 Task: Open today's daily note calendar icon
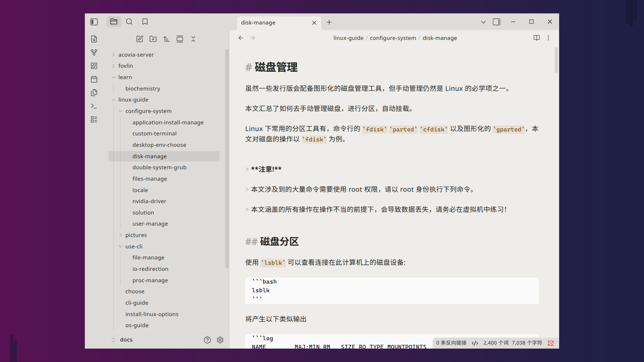point(94,79)
